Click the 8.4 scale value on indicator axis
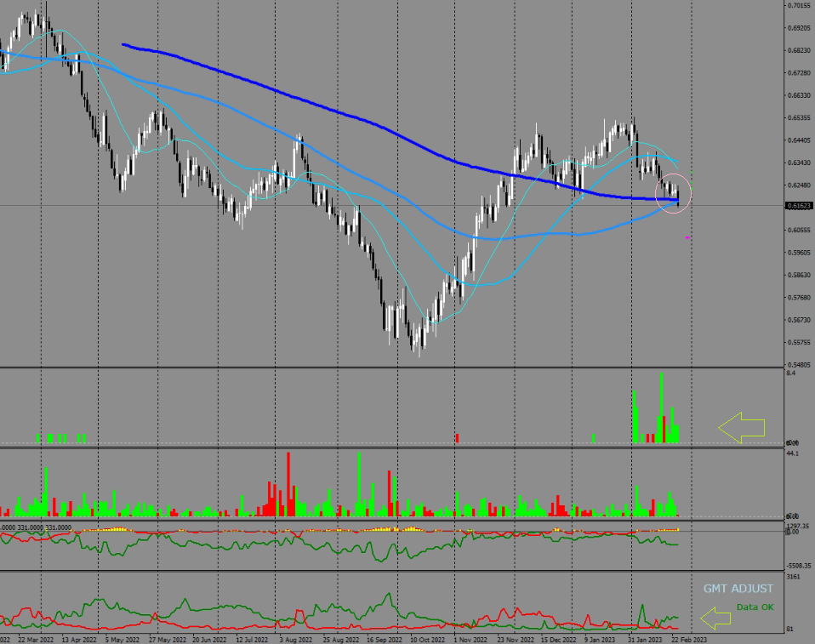The height and width of the screenshot is (644, 815). pyautogui.click(x=791, y=373)
